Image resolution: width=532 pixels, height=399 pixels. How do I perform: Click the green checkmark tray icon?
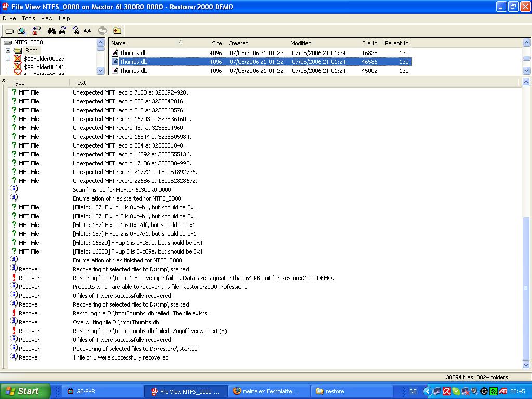coord(456,391)
